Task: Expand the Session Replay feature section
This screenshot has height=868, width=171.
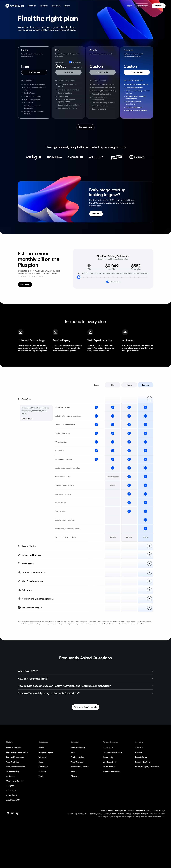Action: 149,546
